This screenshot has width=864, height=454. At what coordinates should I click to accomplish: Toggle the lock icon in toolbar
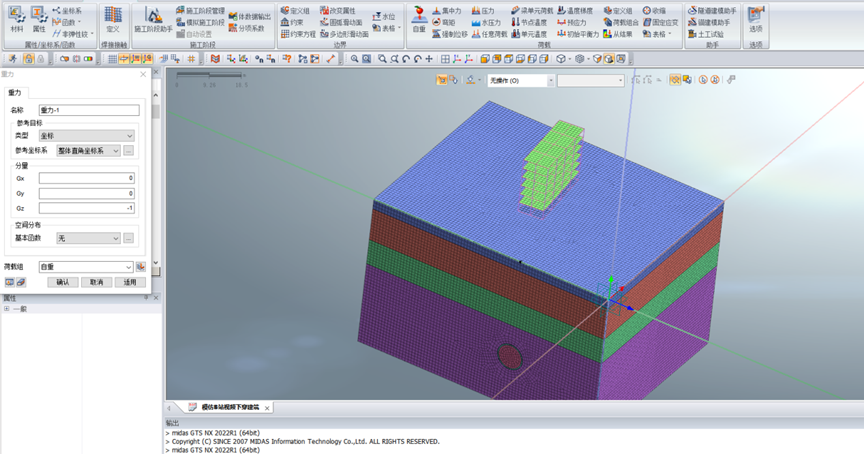coord(29,59)
